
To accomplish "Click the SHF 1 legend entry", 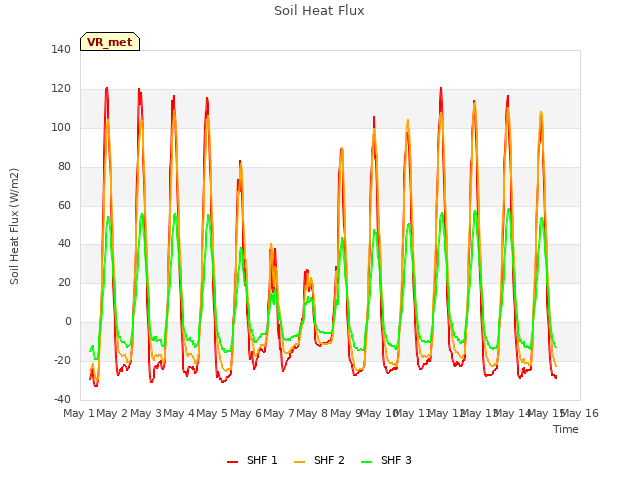I will tap(252, 460).
